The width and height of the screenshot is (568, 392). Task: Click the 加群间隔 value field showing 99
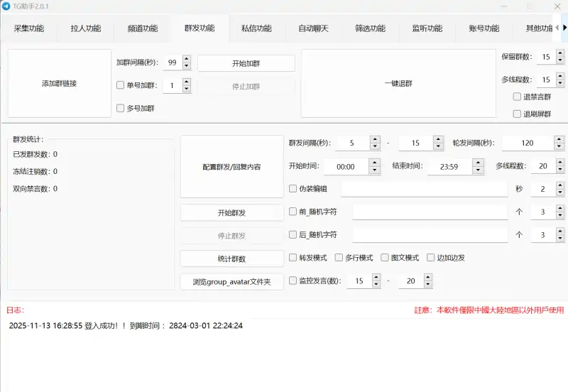click(173, 62)
